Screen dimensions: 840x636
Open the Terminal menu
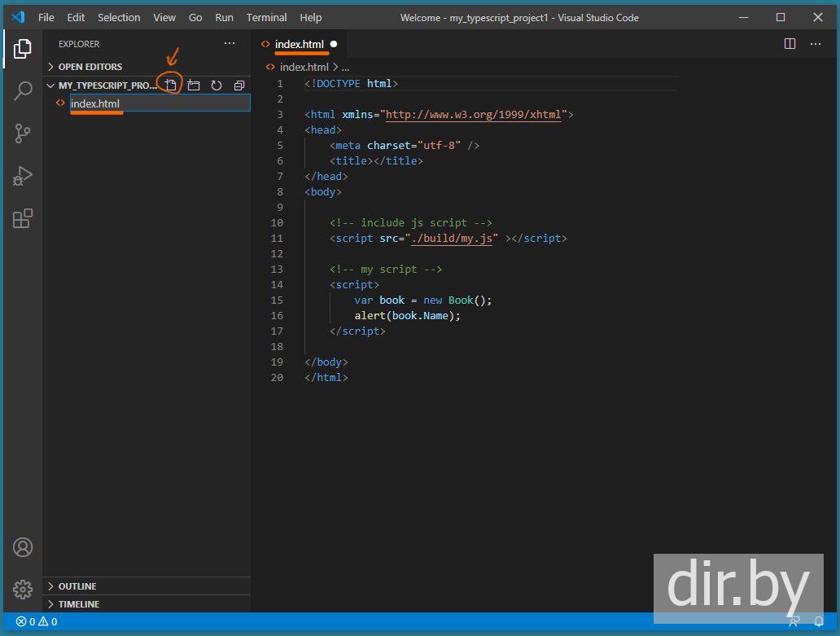pos(266,17)
